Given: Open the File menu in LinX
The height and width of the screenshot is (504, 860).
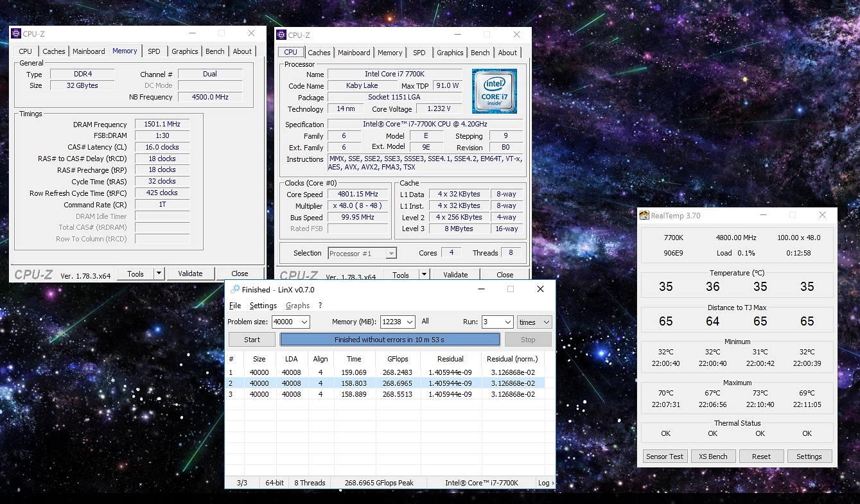Looking at the screenshot, I should click(x=235, y=306).
